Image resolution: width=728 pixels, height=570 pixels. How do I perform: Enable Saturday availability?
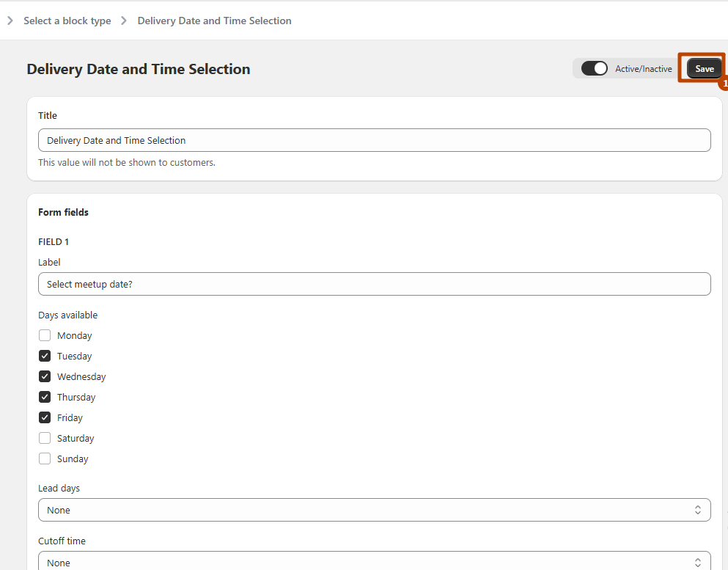45,438
